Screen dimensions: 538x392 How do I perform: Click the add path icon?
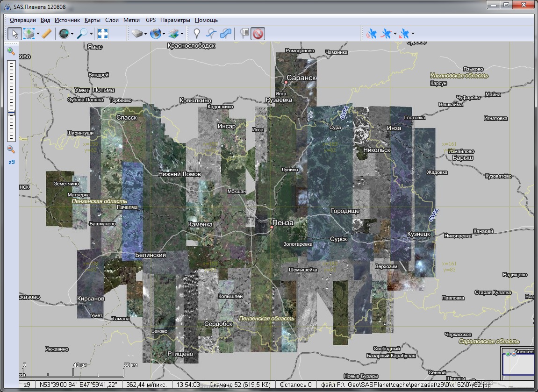point(212,34)
